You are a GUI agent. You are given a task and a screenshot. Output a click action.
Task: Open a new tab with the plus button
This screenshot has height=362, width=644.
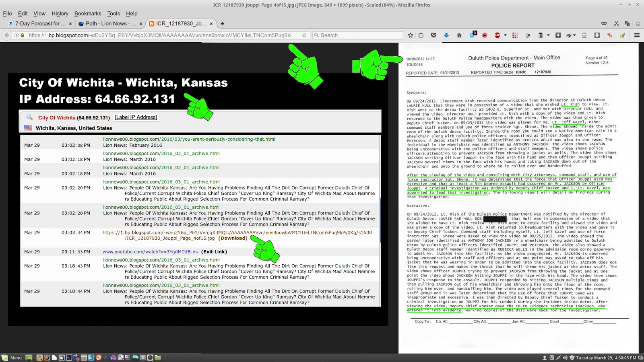pyautogui.click(x=222, y=24)
